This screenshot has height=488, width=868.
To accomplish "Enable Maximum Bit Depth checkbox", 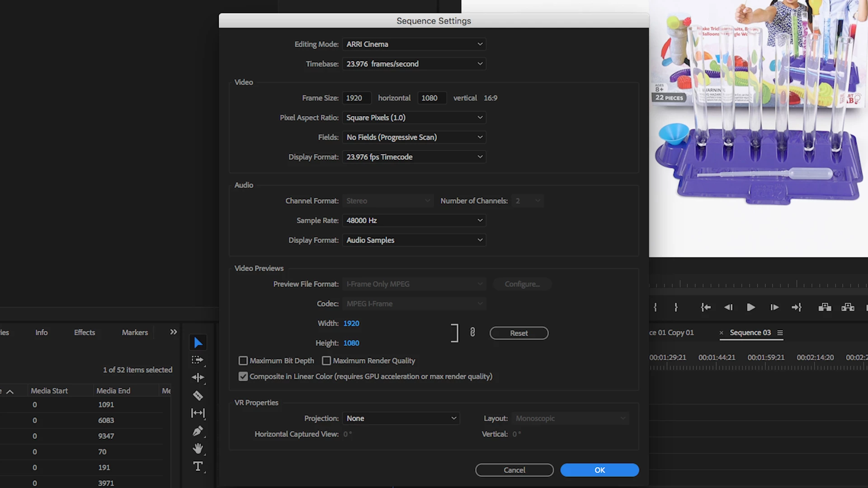I will click(243, 361).
